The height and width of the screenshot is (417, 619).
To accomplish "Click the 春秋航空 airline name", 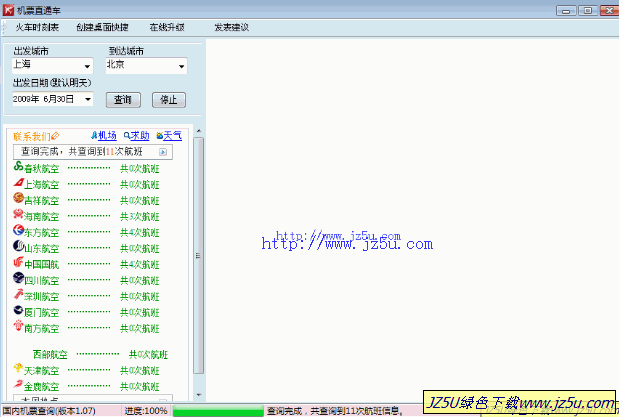I will [x=41, y=169].
